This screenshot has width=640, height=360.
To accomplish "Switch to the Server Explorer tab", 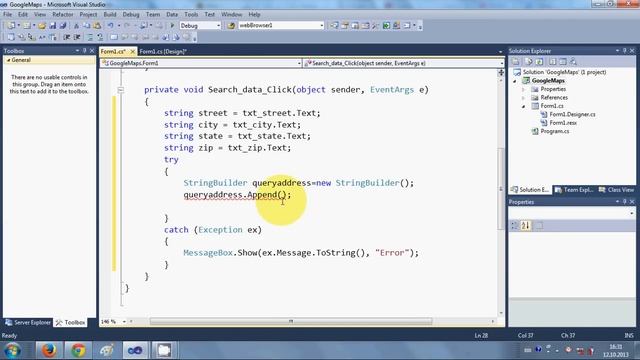I will click(x=28, y=322).
